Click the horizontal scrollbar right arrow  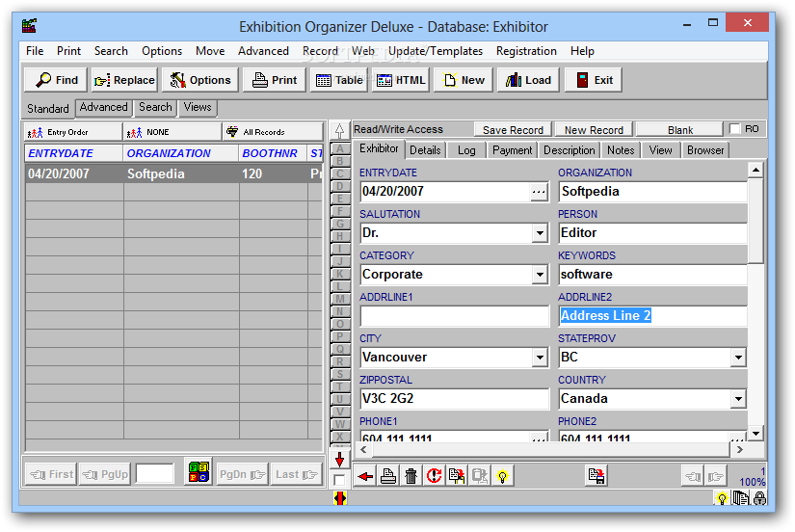(739, 449)
